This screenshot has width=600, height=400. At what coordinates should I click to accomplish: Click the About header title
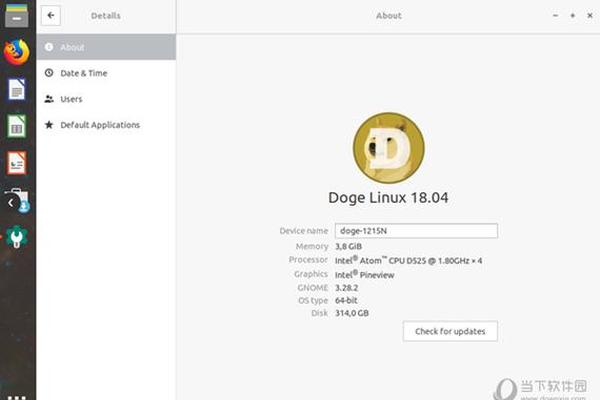pyautogui.click(x=389, y=16)
